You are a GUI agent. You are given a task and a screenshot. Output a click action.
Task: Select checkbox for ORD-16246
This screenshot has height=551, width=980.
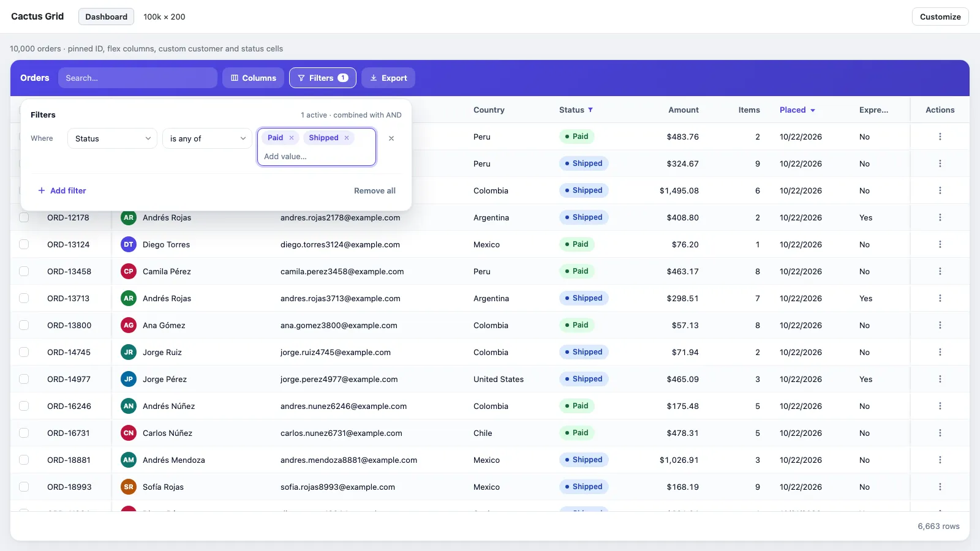[24, 406]
